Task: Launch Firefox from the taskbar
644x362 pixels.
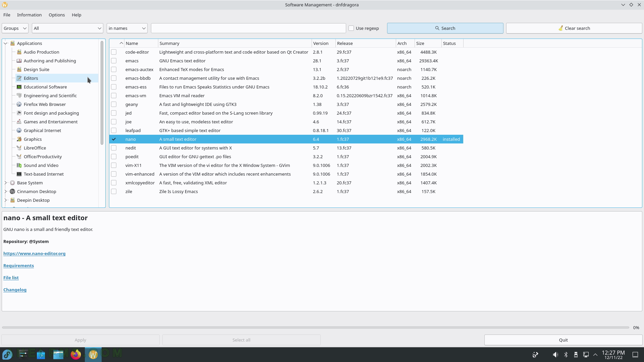Action: pos(76,354)
